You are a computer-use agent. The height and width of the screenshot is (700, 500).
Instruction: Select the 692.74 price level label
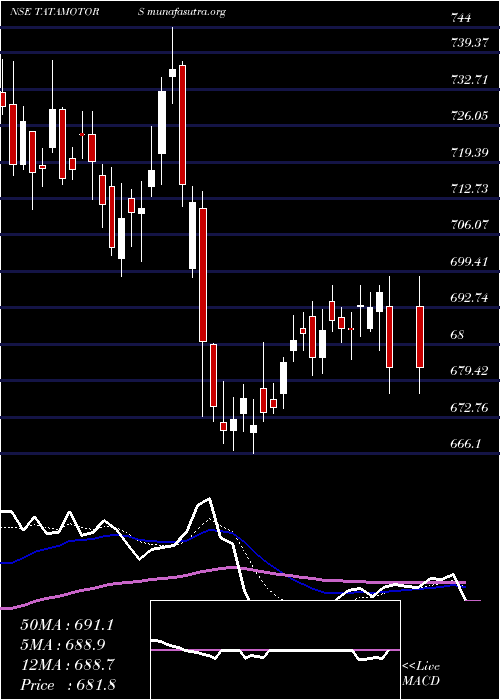[x=469, y=298]
